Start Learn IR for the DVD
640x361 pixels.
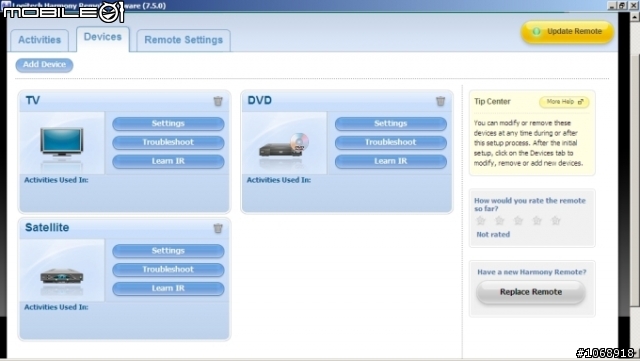391,161
